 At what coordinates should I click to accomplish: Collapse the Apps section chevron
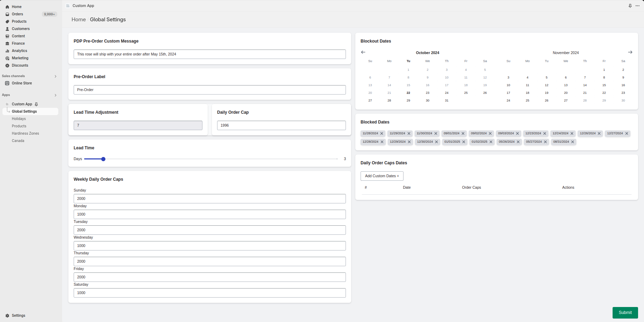coord(55,95)
